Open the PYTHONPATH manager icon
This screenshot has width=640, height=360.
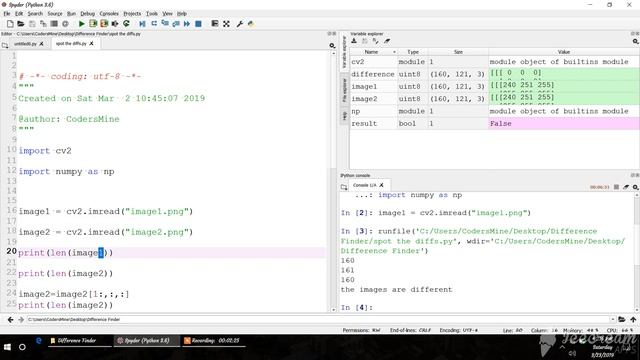click(x=251, y=24)
